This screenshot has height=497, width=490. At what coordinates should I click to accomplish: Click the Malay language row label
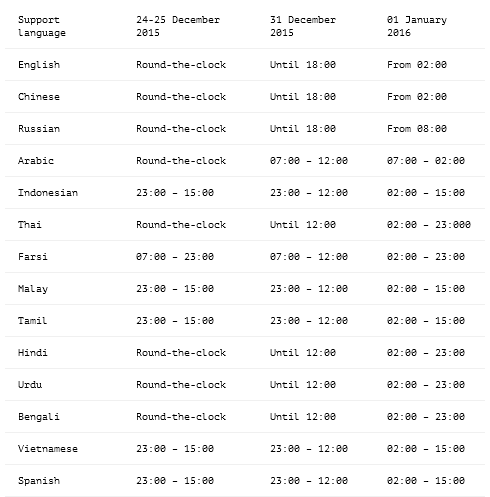[33, 289]
